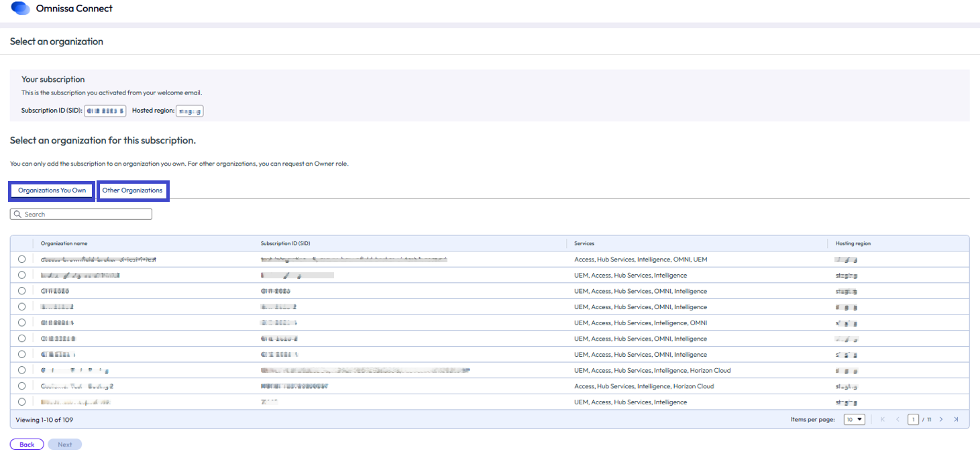980x458 pixels.
Task: Click the first page arrow
Action: coord(883,420)
